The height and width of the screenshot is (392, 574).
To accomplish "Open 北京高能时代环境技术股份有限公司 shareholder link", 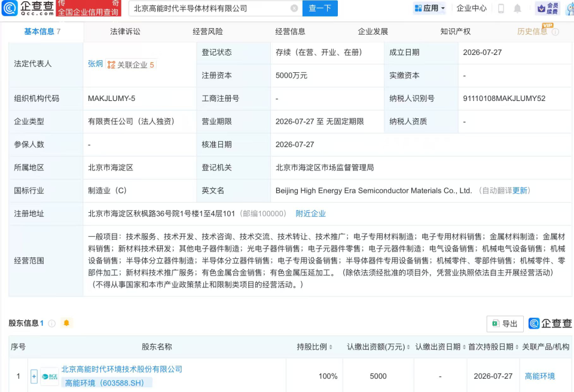I will point(121,369).
